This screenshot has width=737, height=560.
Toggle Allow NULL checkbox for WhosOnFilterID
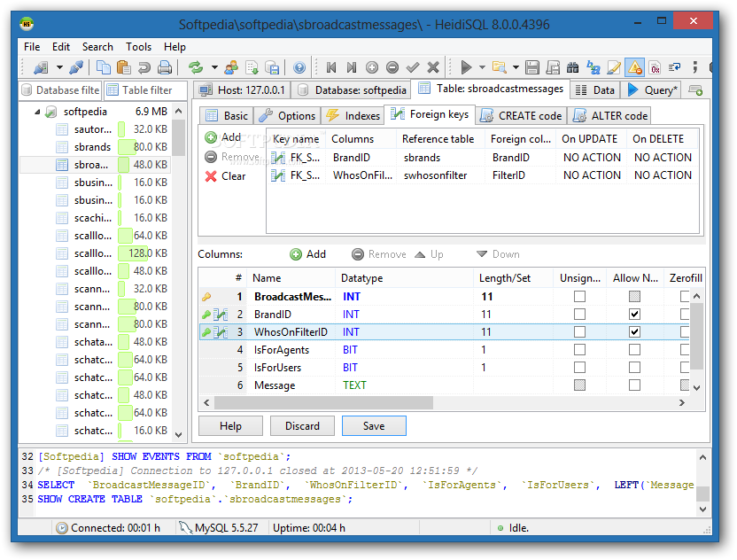tap(634, 332)
